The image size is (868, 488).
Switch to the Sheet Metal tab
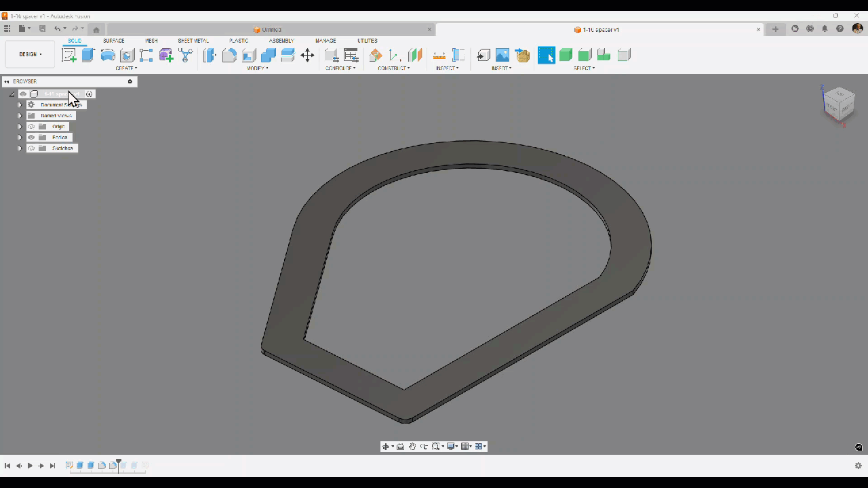point(193,41)
